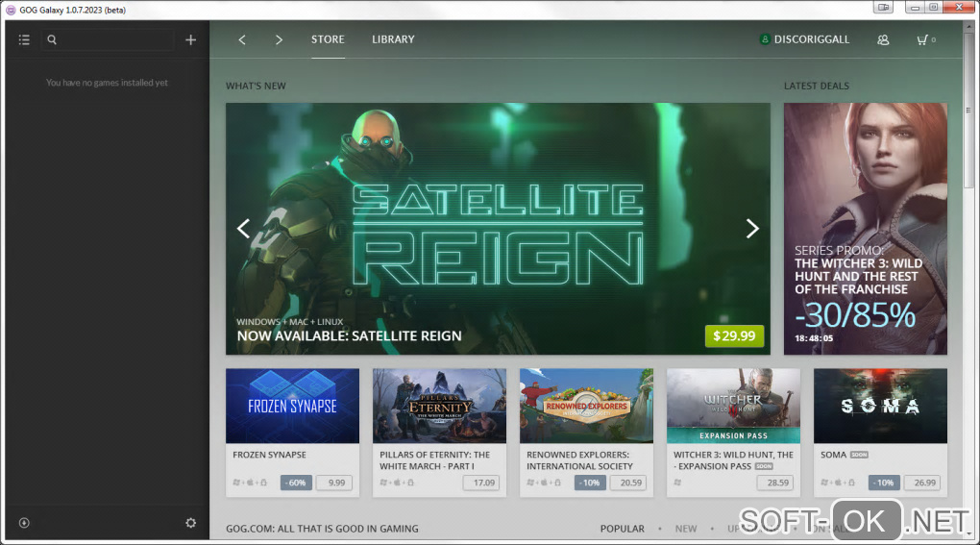Open the Pillars of Eternity White March thumbnail
Screen dimensions: 980x545
(439, 406)
